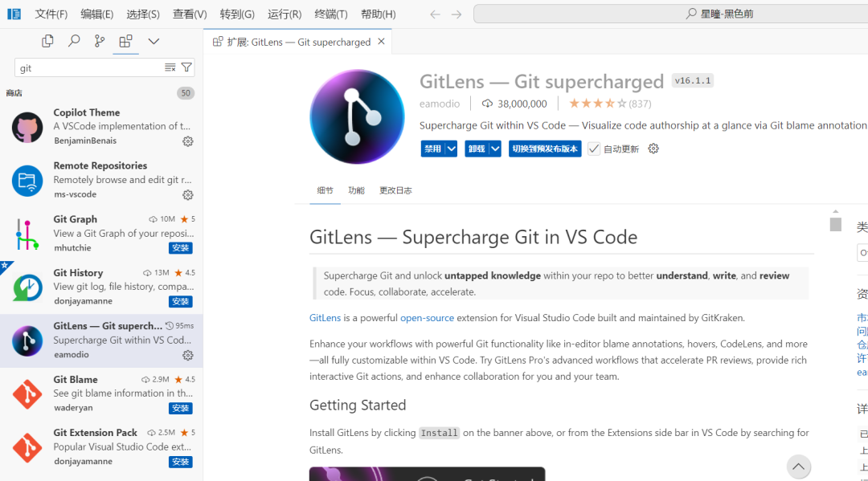Open manage gear for Remote Repositories
This screenshot has width=868, height=481.
[x=187, y=195]
